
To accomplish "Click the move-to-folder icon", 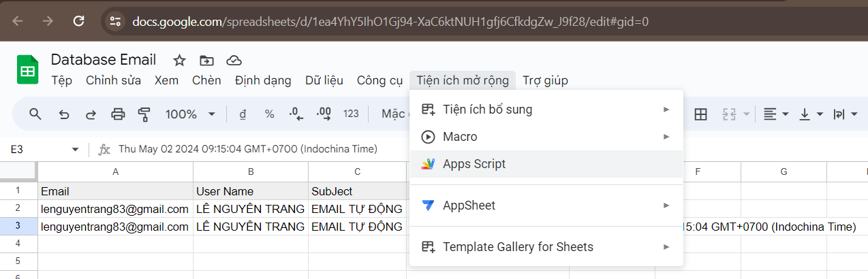I will 206,61.
